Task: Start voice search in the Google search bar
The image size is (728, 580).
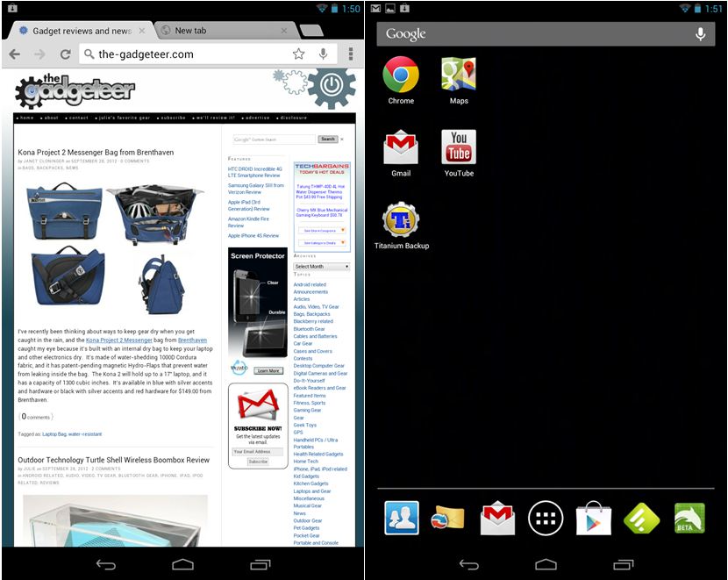Action: pyautogui.click(x=701, y=34)
